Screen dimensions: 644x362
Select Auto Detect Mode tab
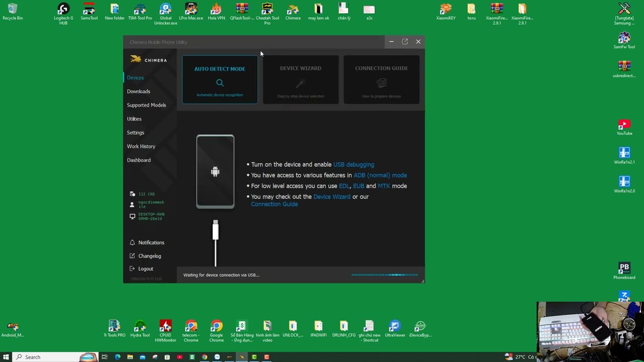click(220, 79)
